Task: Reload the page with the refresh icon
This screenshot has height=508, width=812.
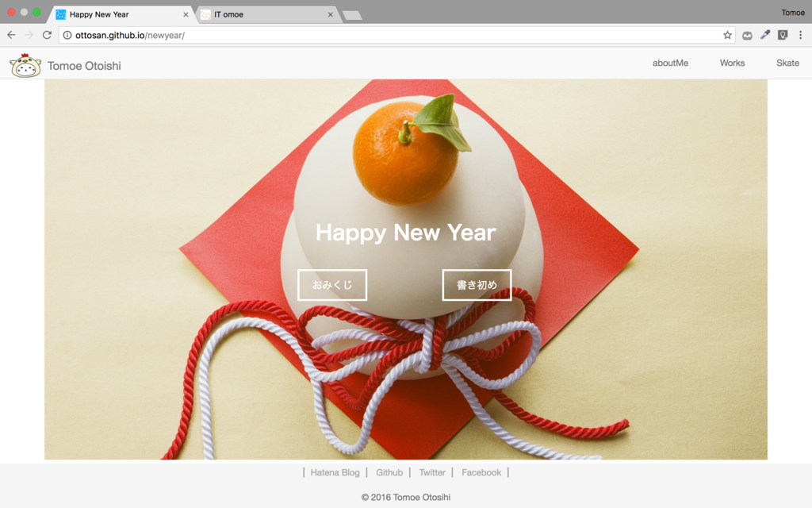Action: [47, 35]
